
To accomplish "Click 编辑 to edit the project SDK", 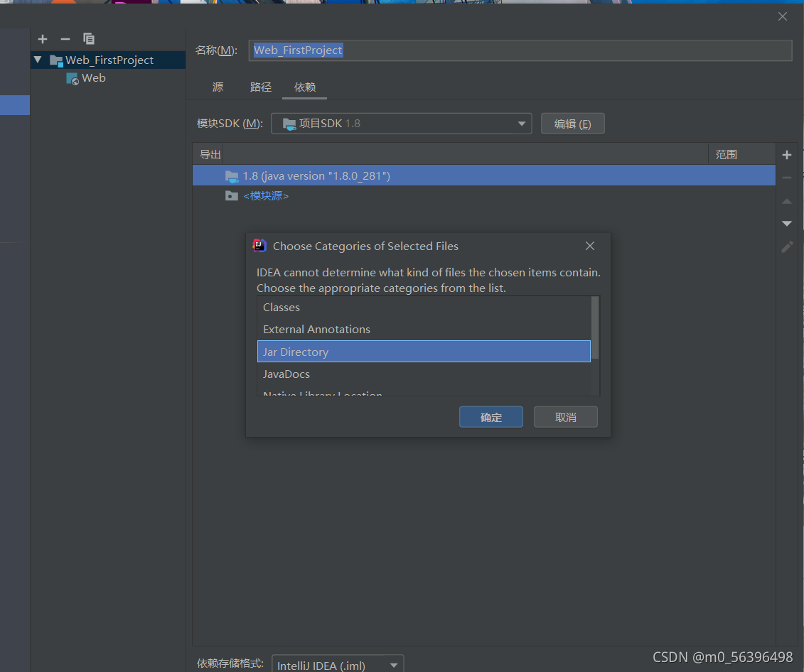I will [572, 123].
